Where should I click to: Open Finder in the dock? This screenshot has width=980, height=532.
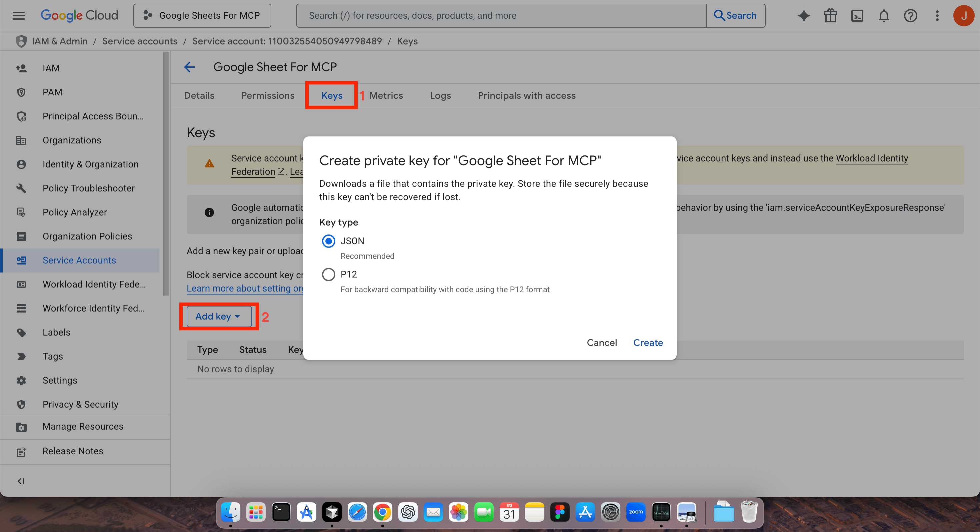point(231,512)
